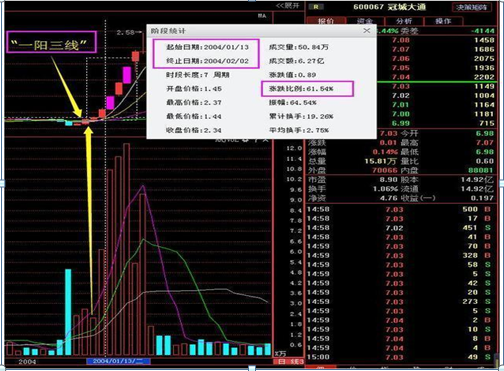Click the tallest cyan volume bar

[x=68, y=312]
